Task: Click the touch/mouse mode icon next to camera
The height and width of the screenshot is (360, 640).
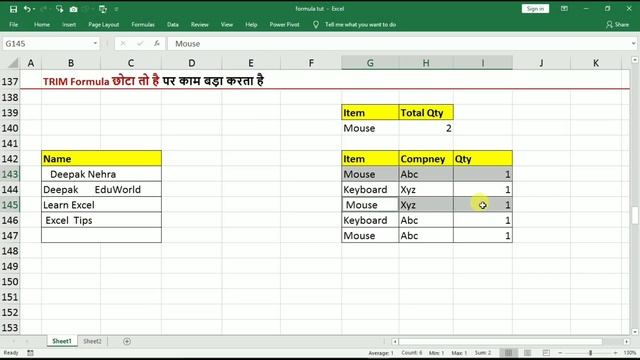Action: click(x=60, y=9)
